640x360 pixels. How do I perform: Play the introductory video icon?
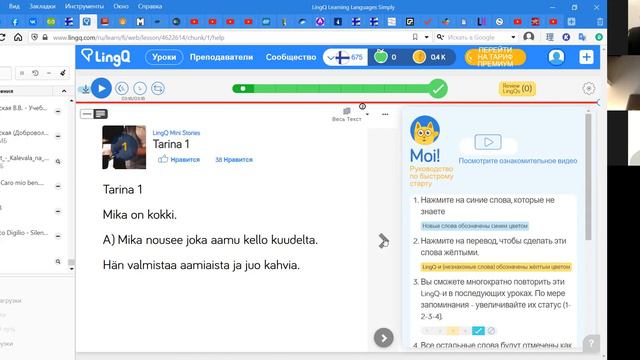tap(488, 142)
